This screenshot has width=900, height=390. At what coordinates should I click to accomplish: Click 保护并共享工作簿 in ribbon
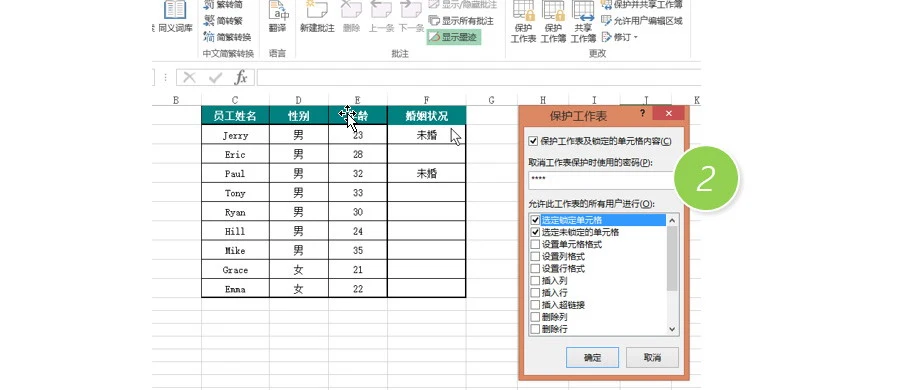click(x=642, y=5)
